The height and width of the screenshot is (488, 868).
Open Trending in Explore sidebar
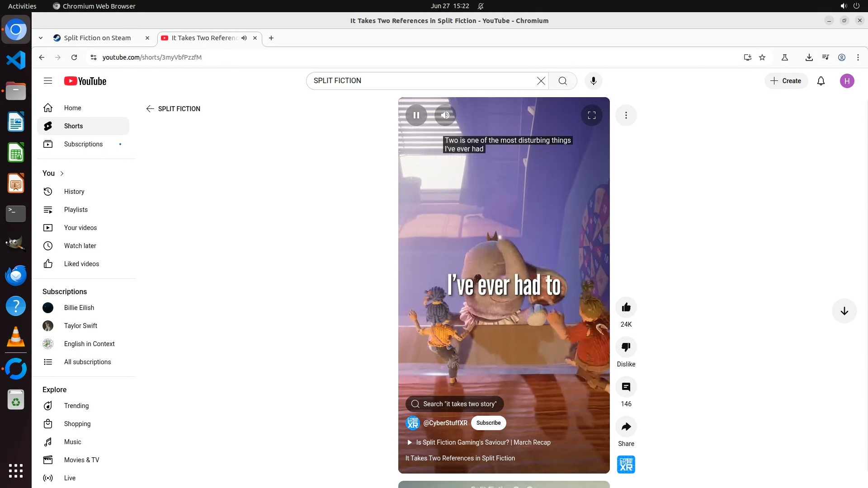coord(76,406)
